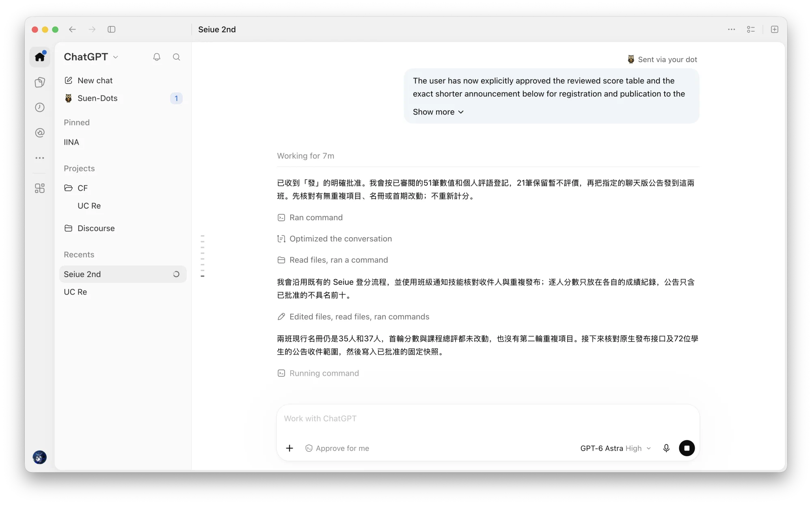
Task: Open the CF project folder
Action: coord(123,188)
